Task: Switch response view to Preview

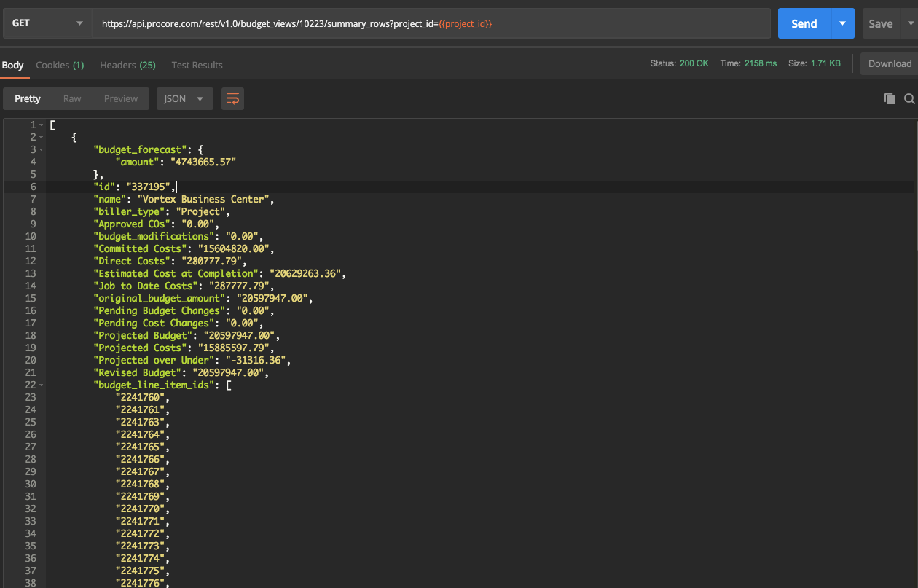Action: pos(121,99)
